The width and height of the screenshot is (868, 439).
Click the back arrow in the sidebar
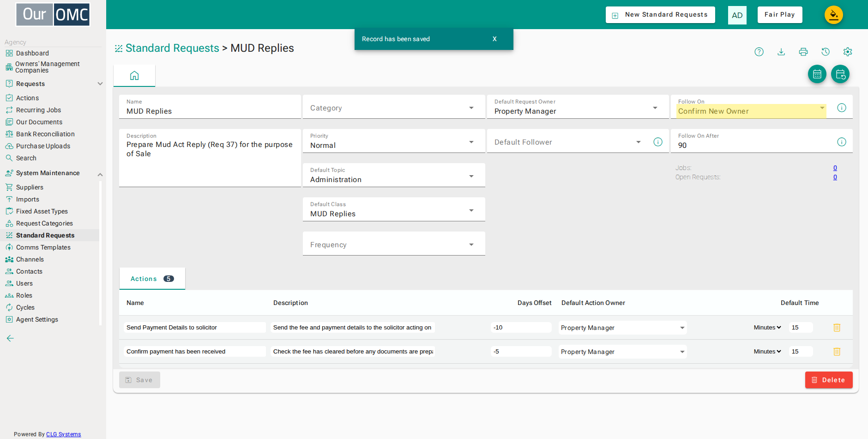click(x=10, y=338)
